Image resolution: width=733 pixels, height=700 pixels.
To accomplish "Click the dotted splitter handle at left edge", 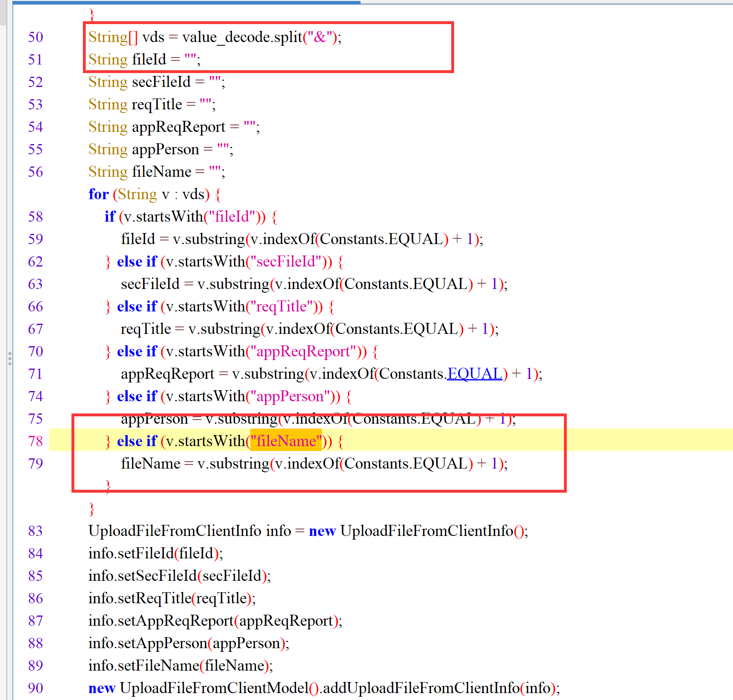I will pos(10,358).
